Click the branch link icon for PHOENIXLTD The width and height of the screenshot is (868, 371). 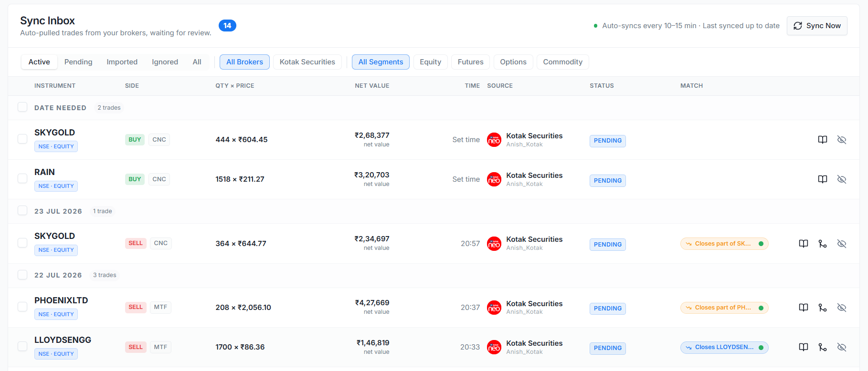tap(823, 308)
